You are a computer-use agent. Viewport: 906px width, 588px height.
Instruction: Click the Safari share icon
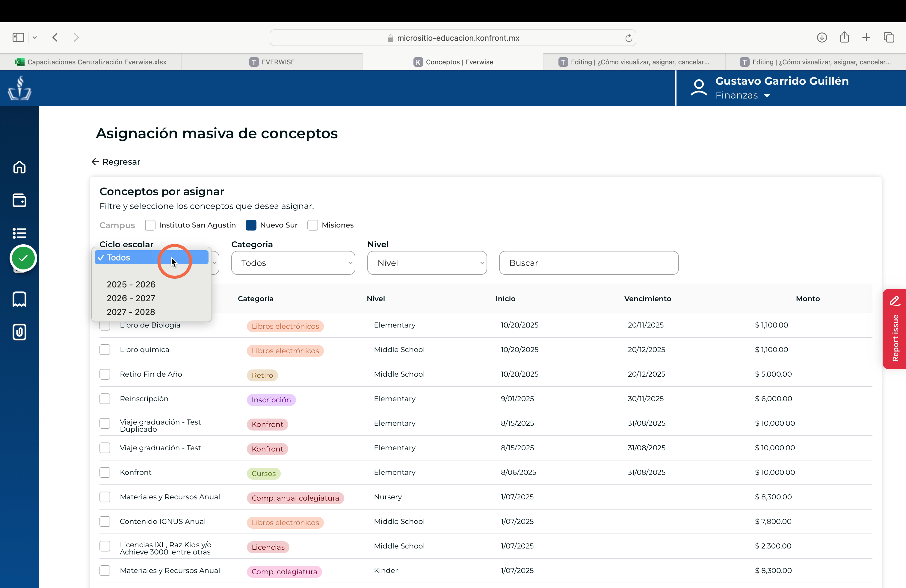click(844, 37)
